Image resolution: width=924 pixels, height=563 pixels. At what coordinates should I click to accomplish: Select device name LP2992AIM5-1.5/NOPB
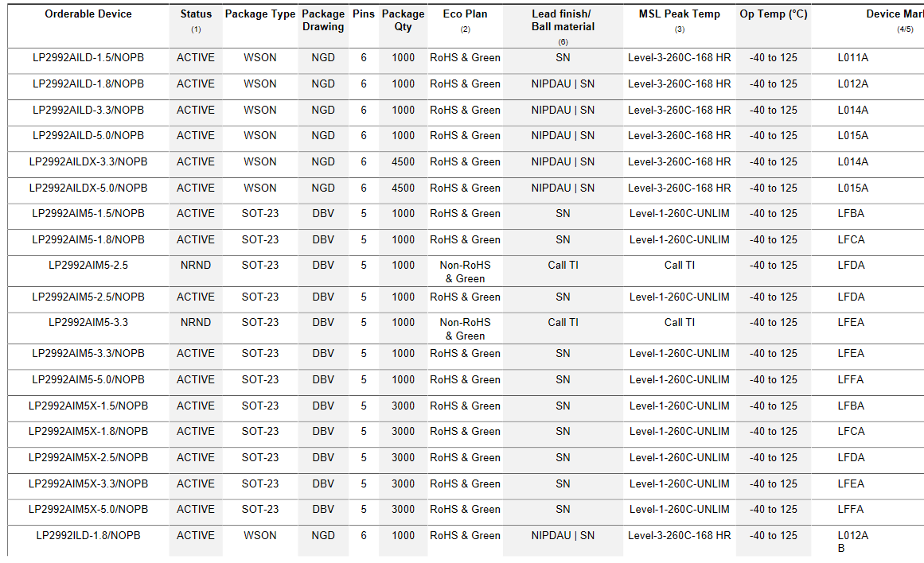tap(88, 214)
